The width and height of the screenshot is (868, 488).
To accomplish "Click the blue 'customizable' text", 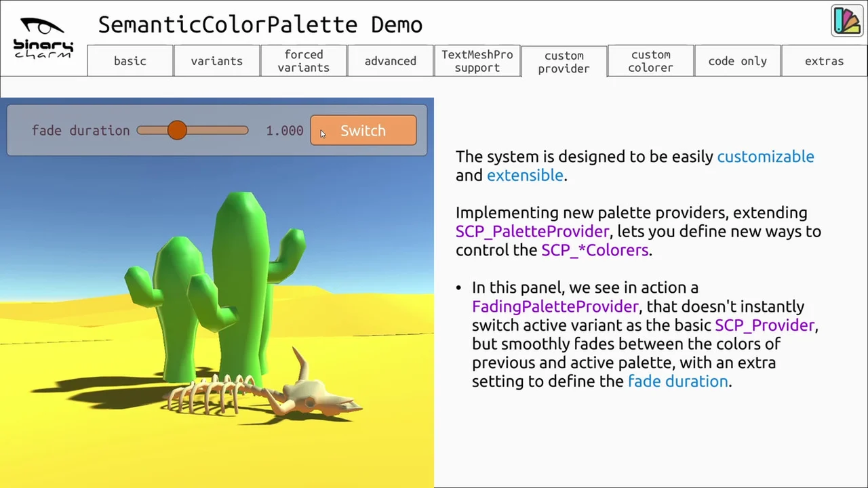I will coord(765,157).
